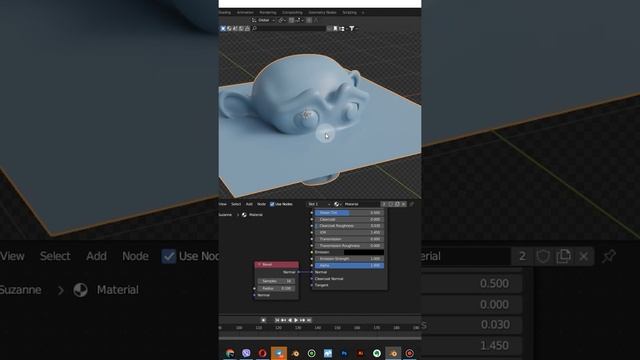Click the duplicate material icon in header
The height and width of the screenshot is (360, 640).
click(x=398, y=204)
